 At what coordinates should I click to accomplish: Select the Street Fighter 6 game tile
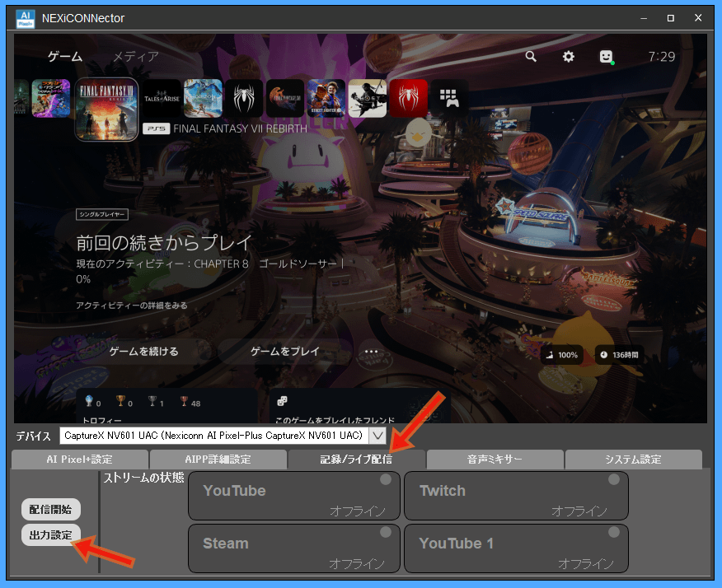[x=326, y=98]
